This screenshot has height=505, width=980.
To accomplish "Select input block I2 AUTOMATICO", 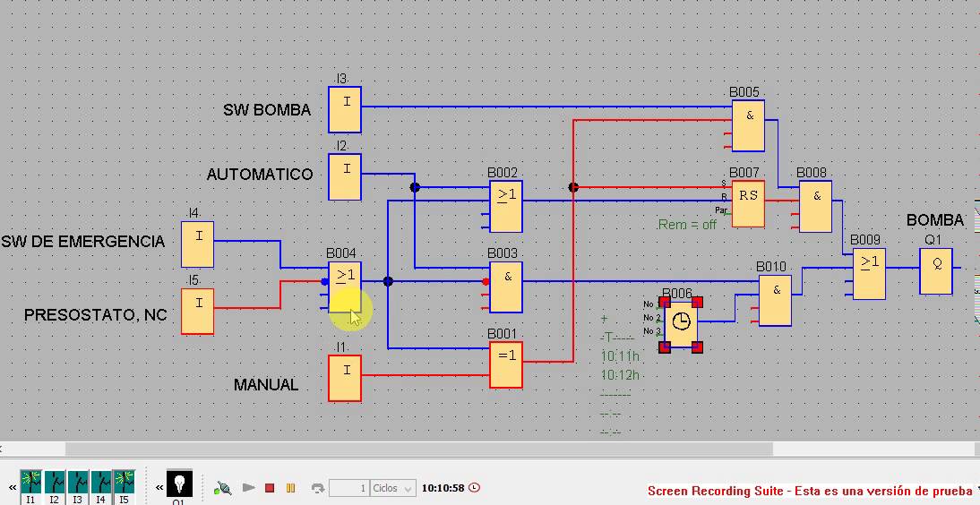I will click(345, 177).
